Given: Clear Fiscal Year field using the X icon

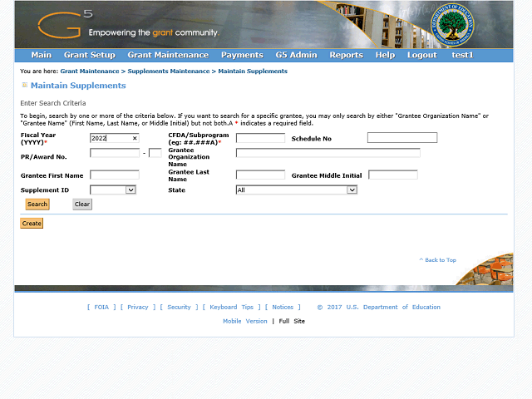Looking at the screenshot, I should coord(135,138).
